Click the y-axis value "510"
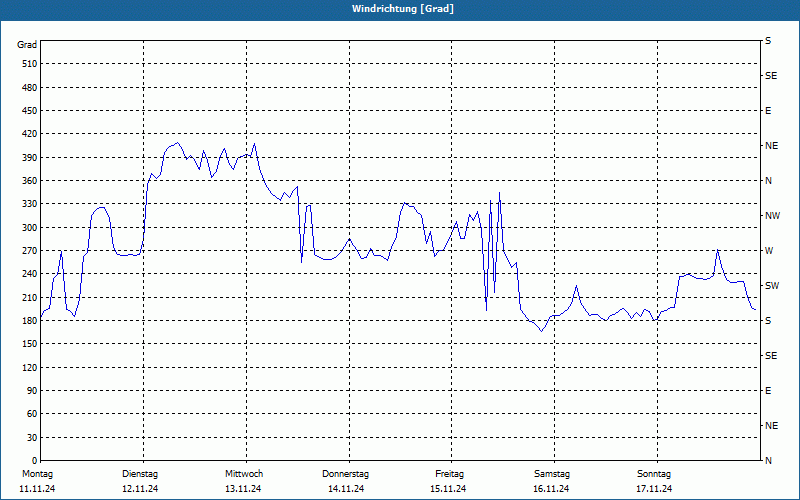 tap(30, 64)
